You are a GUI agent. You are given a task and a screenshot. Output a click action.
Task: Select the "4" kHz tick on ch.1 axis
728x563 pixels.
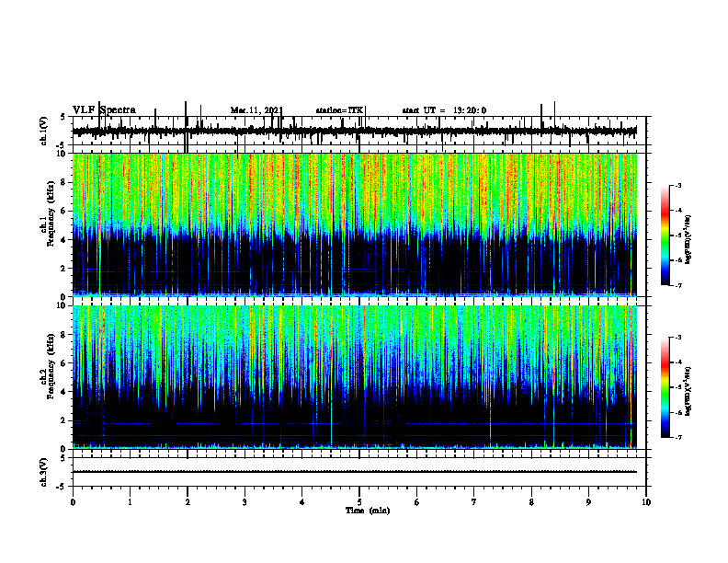click(63, 240)
